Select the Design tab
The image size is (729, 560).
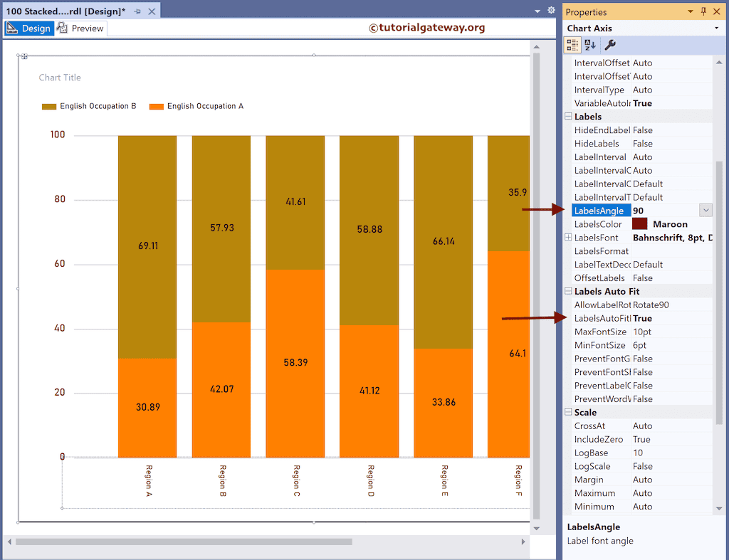pos(28,28)
